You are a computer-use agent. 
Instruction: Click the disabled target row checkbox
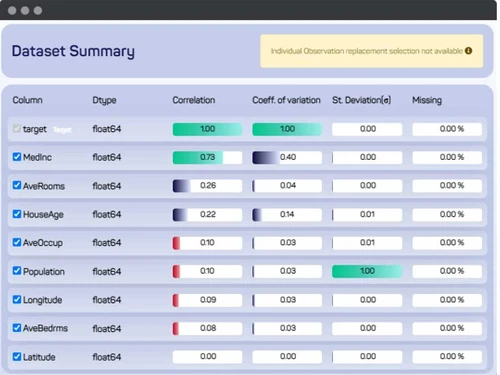click(x=17, y=128)
